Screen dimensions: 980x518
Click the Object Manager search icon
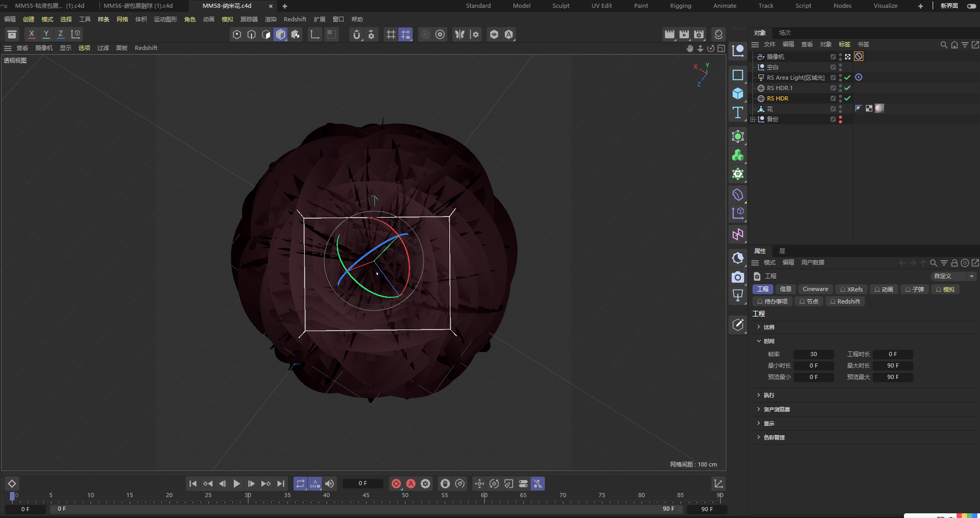point(944,45)
